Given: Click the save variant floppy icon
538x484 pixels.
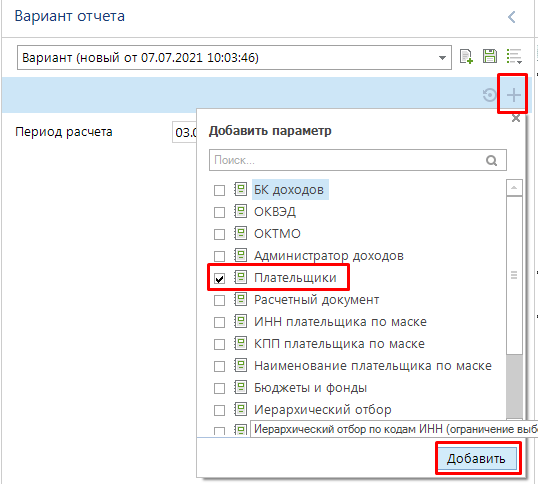Looking at the screenshot, I should pos(490,56).
